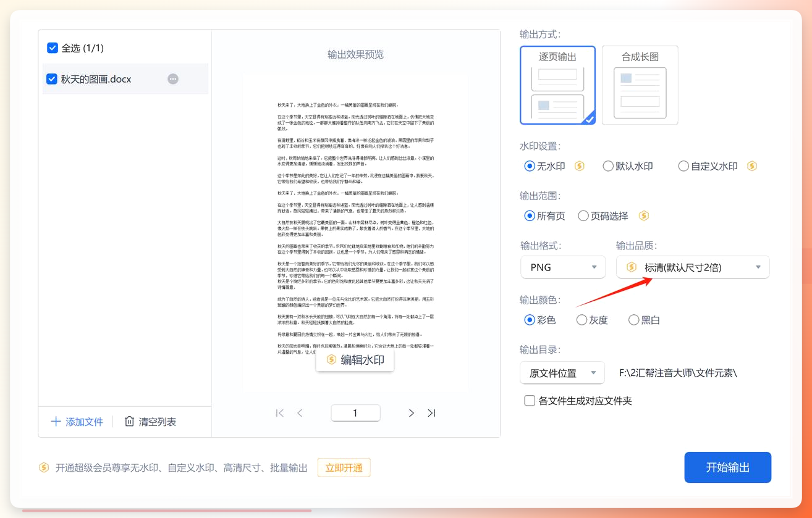Select the 灰度 output color radio
Screen dimensions: 812x518
(x=582, y=320)
